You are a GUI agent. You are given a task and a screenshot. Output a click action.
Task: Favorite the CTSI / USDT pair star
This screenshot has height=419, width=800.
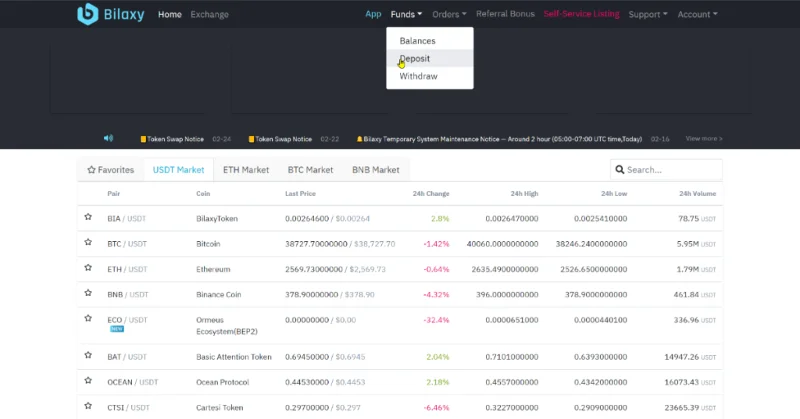click(x=88, y=406)
